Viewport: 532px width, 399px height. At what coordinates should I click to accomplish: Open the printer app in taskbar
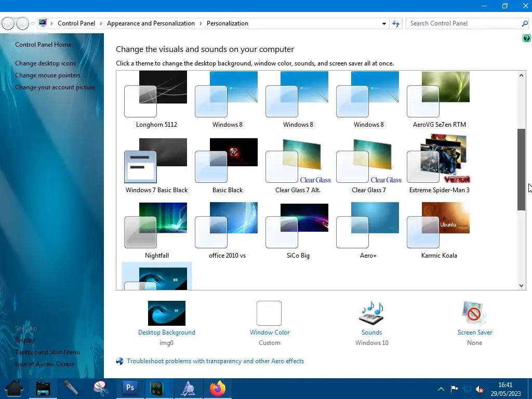(x=43, y=388)
